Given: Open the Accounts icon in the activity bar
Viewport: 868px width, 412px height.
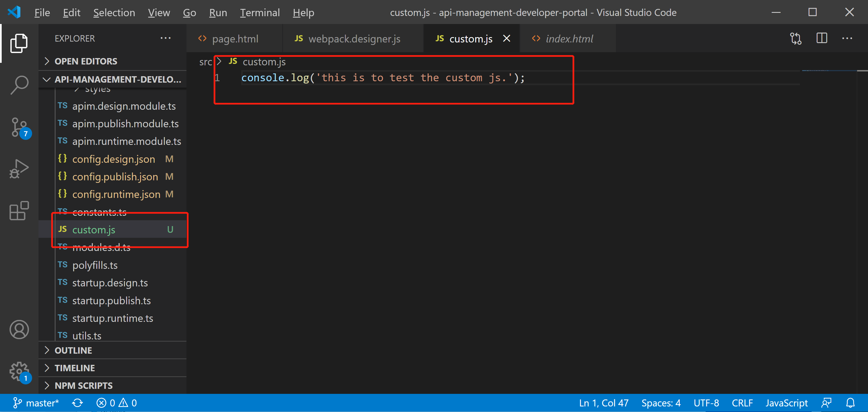Looking at the screenshot, I should tap(19, 329).
